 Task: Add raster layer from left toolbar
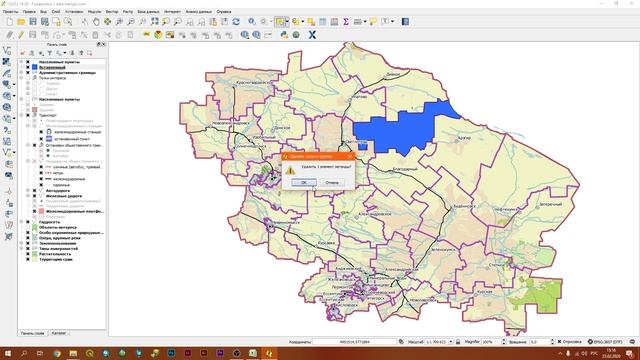(7, 62)
